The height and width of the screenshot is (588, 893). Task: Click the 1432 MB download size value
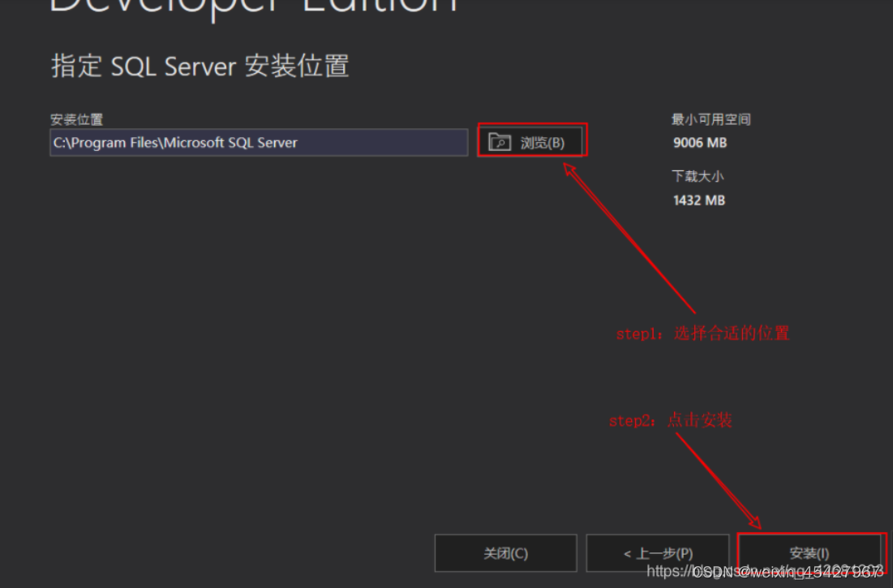point(699,200)
